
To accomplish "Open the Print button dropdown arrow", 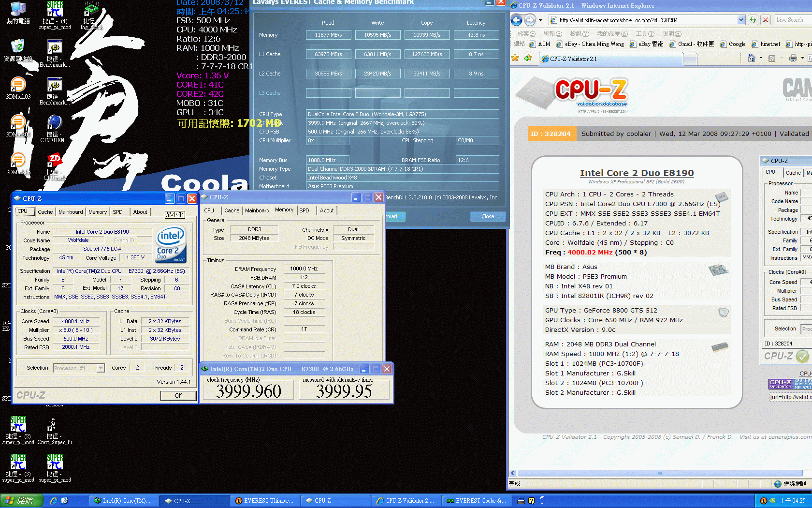I will [802, 58].
